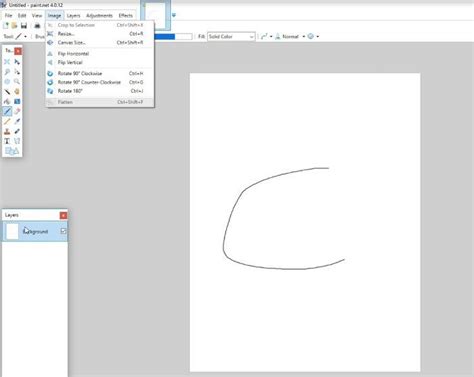Select the Rectangle Select tool

coord(7,62)
